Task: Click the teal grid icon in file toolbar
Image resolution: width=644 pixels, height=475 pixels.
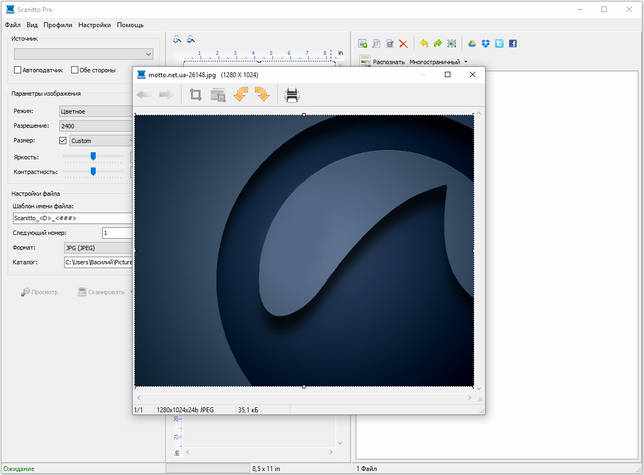Action: pos(451,43)
